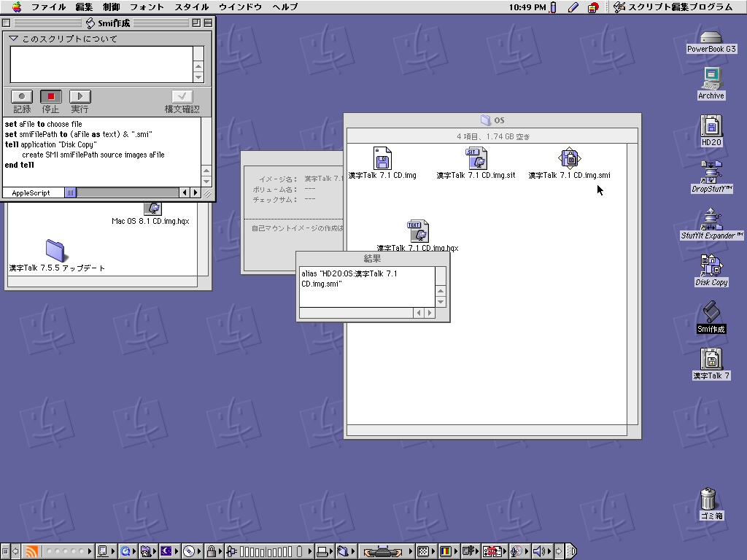Image resolution: width=747 pixels, height=560 pixels.
Task: Click the up arrow in description field scrollbar
Action: [x=198, y=66]
